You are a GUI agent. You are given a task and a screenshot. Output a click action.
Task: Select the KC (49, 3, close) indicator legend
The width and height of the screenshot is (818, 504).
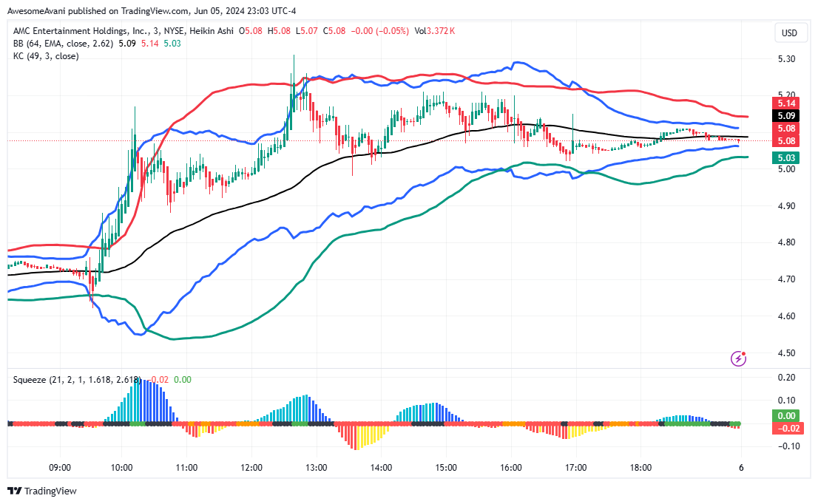(46, 55)
